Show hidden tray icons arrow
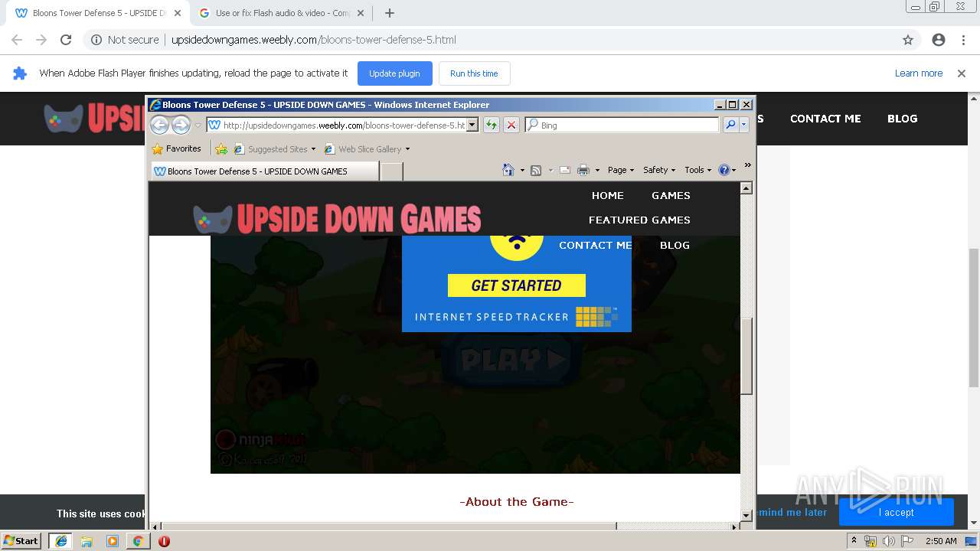The height and width of the screenshot is (551, 980). tap(854, 540)
